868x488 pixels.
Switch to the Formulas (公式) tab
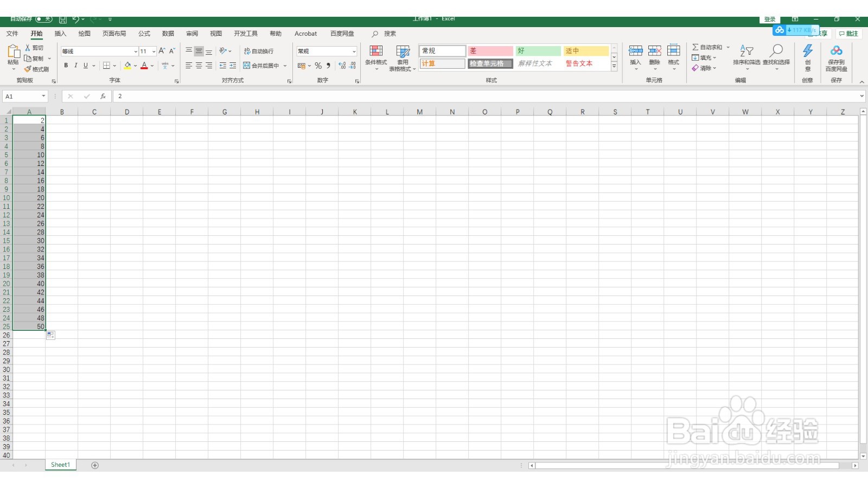(x=144, y=34)
